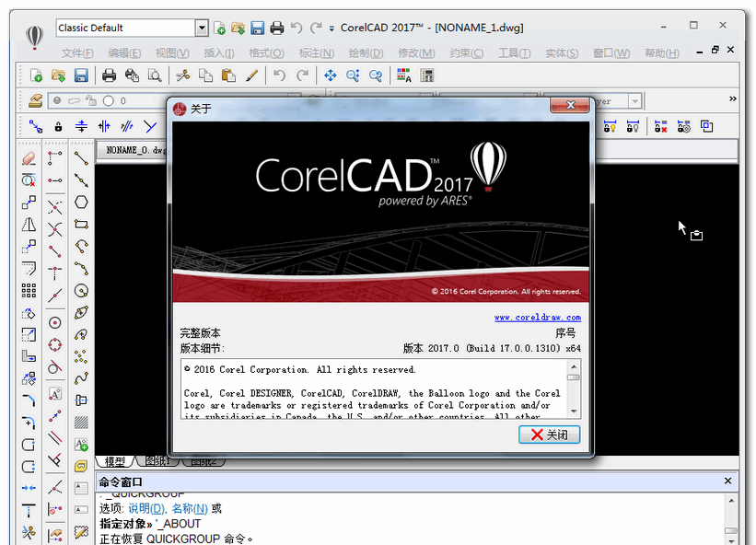Select the Mirror tool icon
756x545 pixels.
[x=29, y=225]
